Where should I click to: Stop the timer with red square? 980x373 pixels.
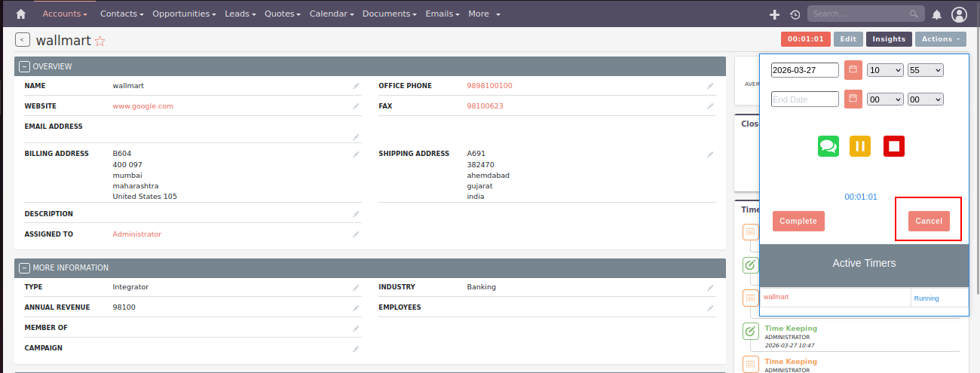coord(894,146)
